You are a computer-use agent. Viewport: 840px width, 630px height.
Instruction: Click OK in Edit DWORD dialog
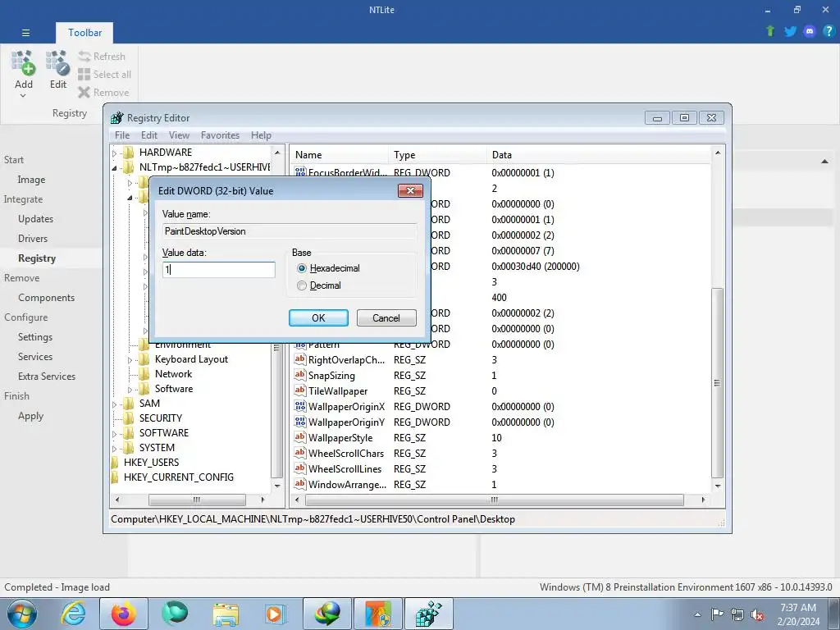[318, 317]
